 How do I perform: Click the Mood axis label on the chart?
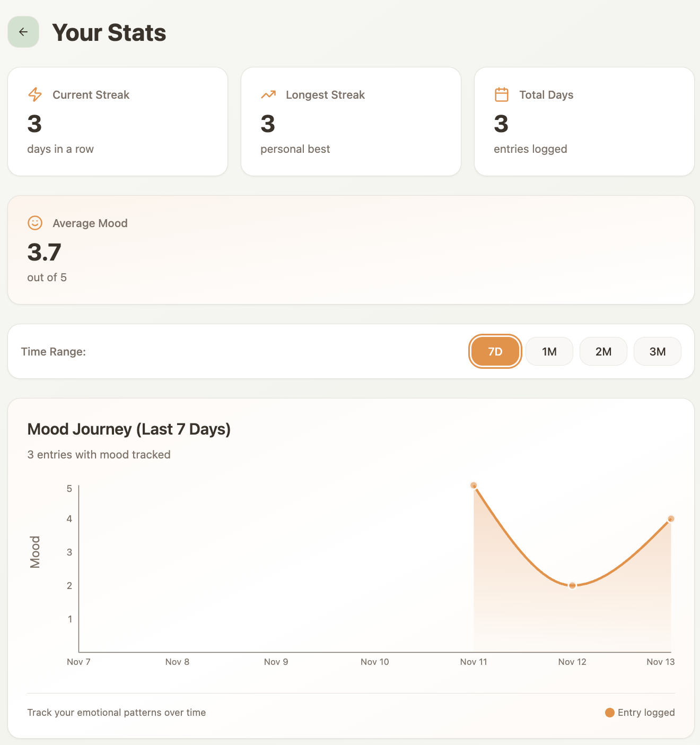click(x=36, y=552)
